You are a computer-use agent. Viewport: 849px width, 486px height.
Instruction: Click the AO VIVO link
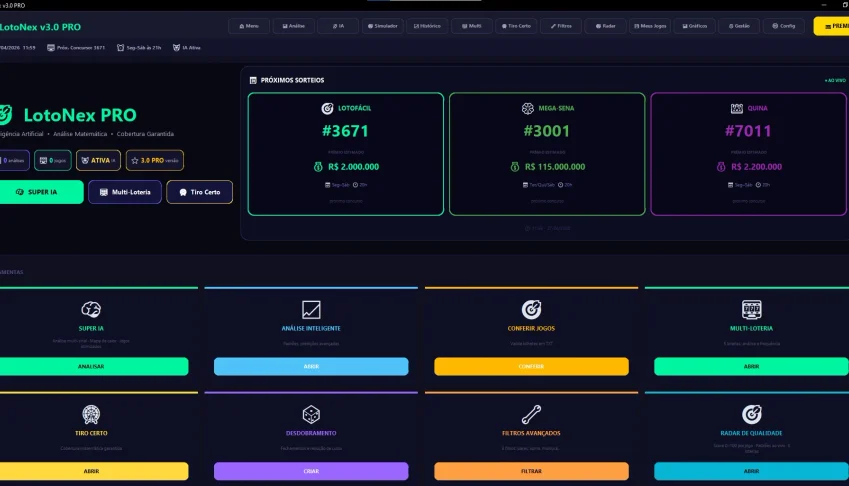(835, 80)
